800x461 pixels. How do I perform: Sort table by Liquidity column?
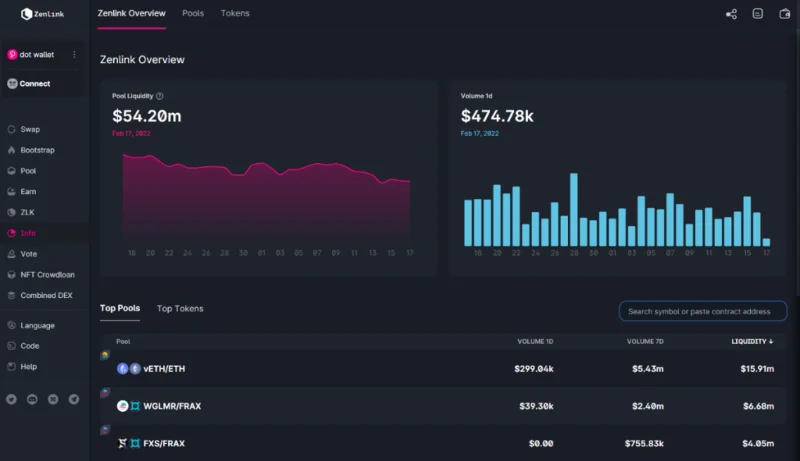click(752, 342)
